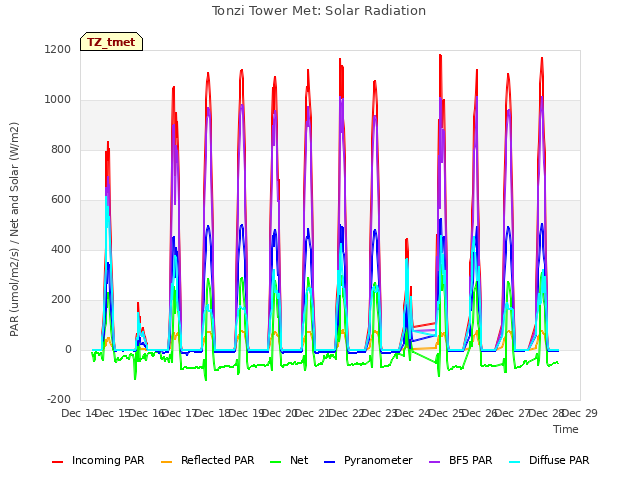Click the 200 y-axis tick label

[x=61, y=300]
